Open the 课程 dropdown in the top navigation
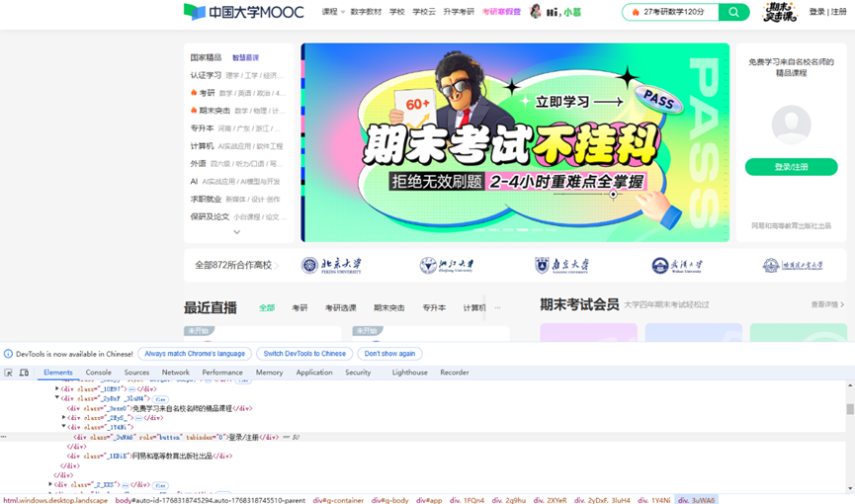Viewport: 855px width, 504px height. 333,12
